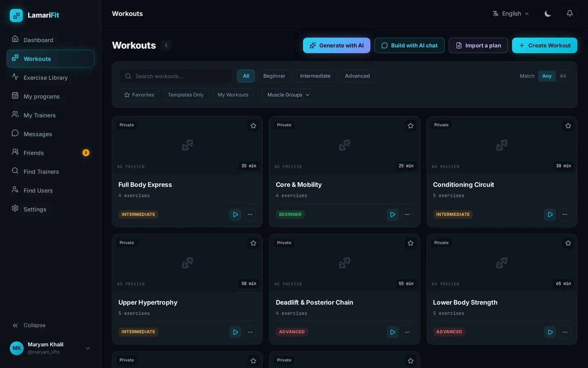The width and height of the screenshot is (588, 368).
Task: Open more options for Lower Body Strength
Action: (x=565, y=332)
